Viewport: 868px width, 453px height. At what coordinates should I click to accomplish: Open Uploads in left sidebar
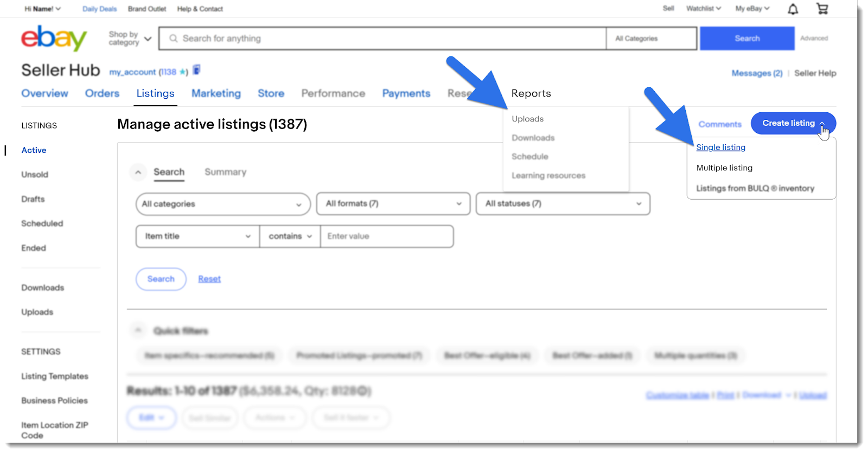click(37, 312)
